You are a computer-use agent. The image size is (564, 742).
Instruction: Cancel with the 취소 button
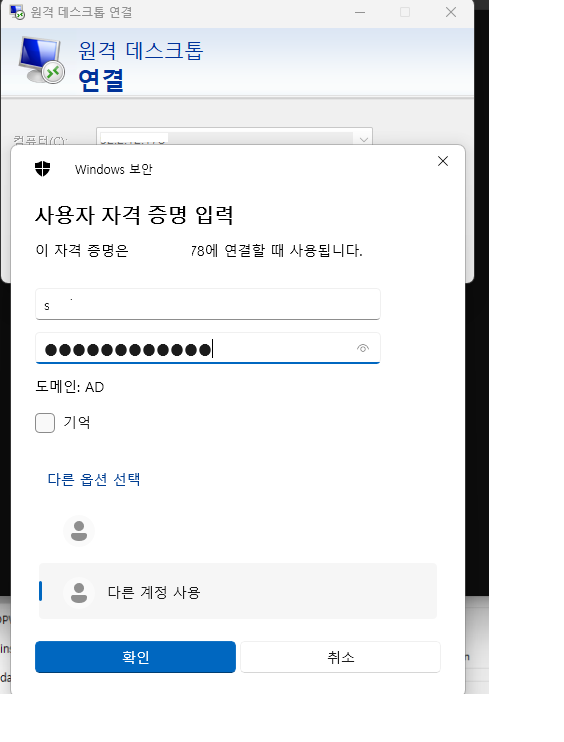[x=340, y=657]
